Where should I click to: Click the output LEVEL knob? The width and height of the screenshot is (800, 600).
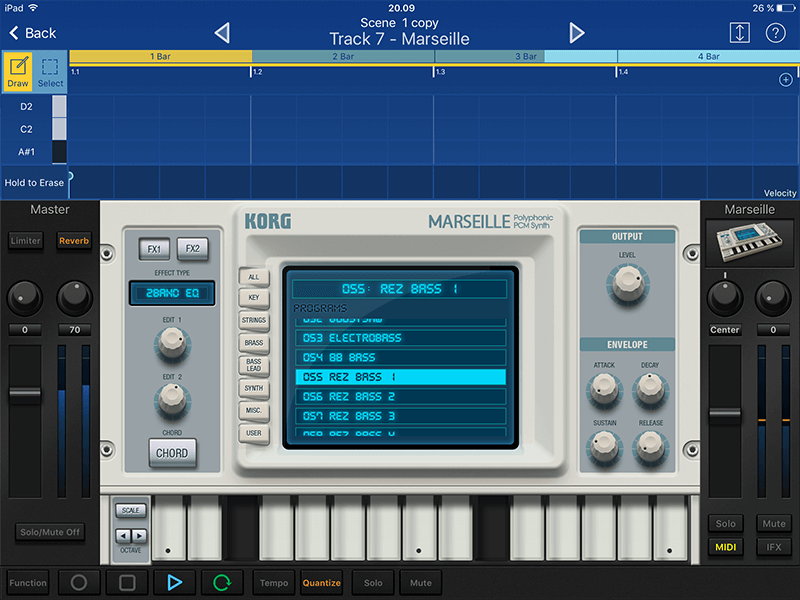(628, 284)
